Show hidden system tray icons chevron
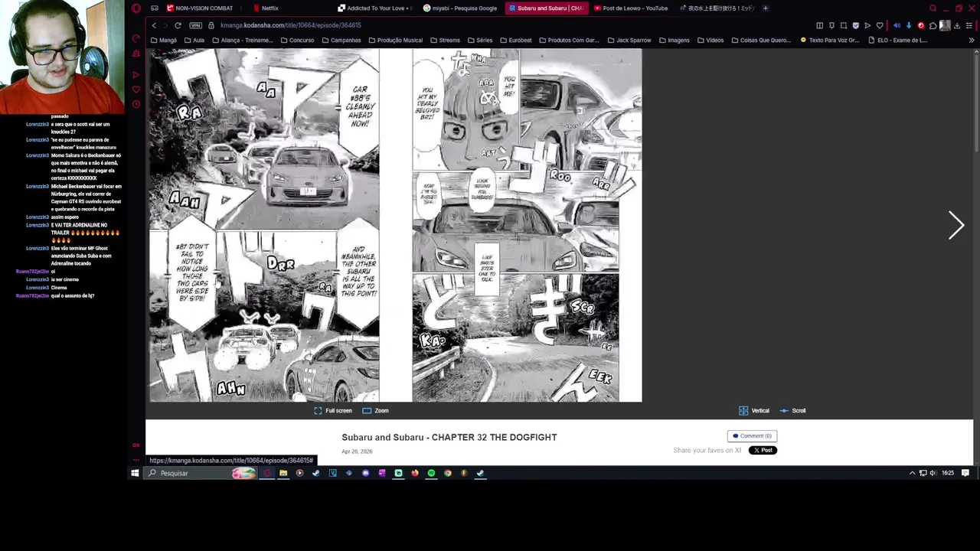This screenshot has width=980, height=551. pos(912,473)
